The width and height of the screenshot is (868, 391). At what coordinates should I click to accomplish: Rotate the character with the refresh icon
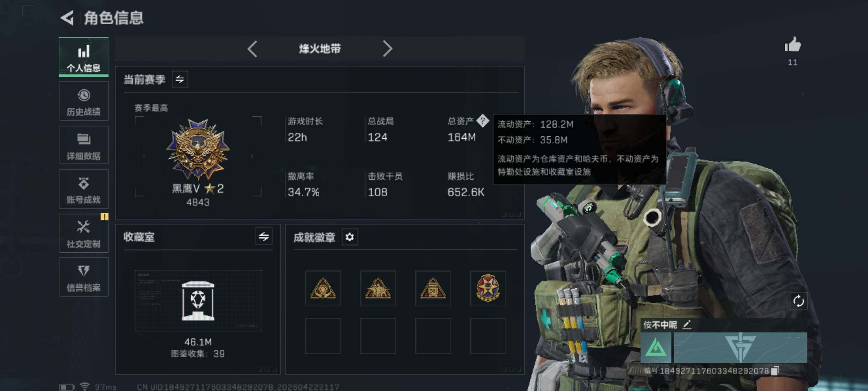(798, 301)
